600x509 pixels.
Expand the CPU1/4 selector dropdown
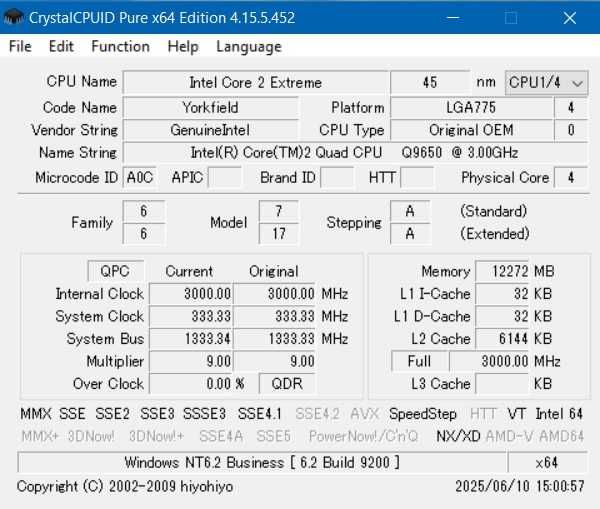546,82
